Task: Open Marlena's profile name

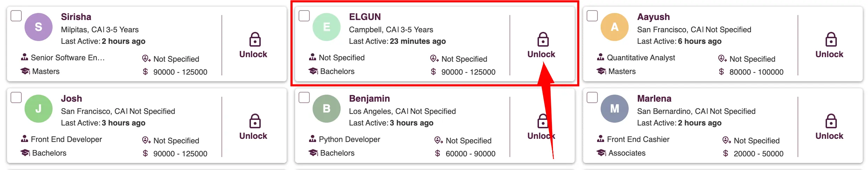Action: click(x=654, y=98)
